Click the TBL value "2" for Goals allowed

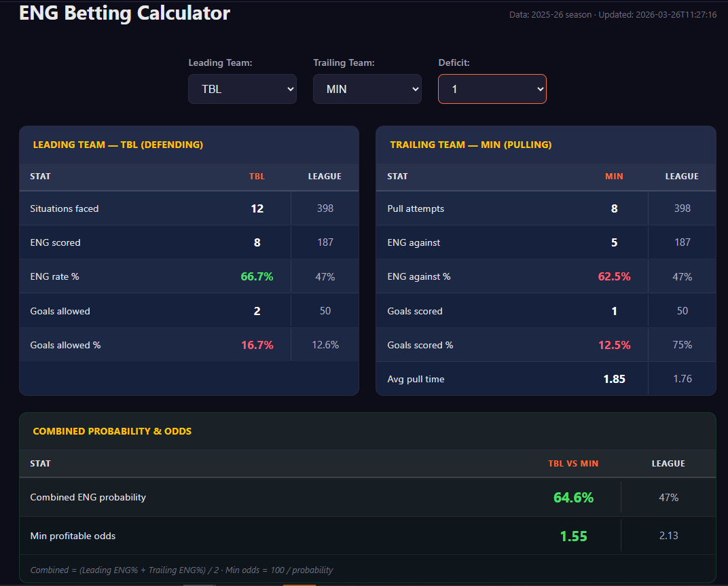tap(257, 312)
